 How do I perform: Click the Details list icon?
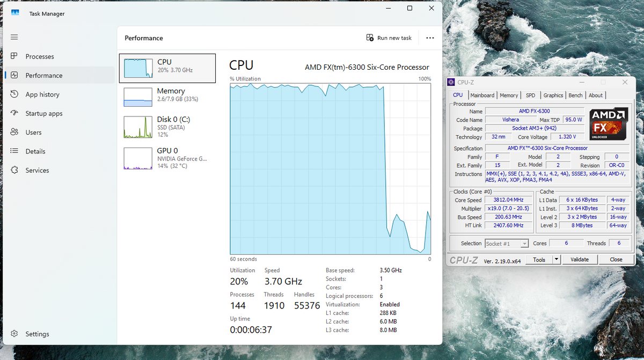[14, 151]
